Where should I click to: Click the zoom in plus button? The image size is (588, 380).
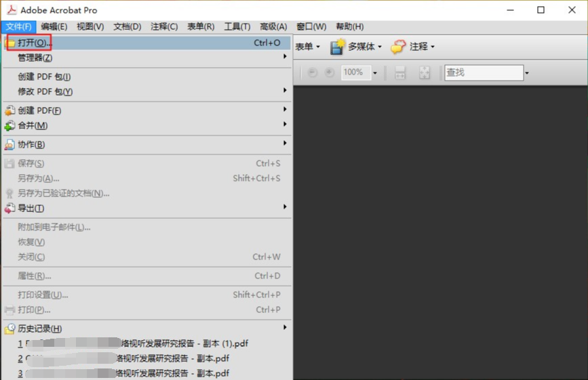(x=329, y=72)
